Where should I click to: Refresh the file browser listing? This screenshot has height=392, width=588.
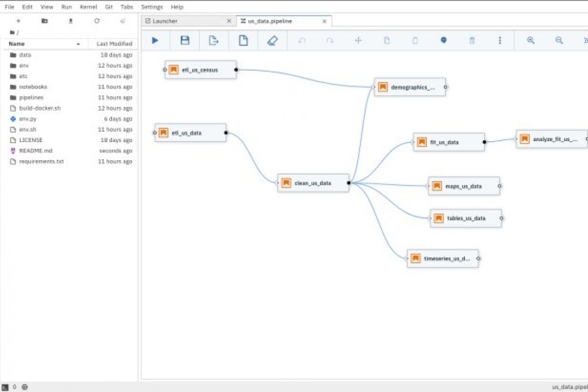pos(97,21)
